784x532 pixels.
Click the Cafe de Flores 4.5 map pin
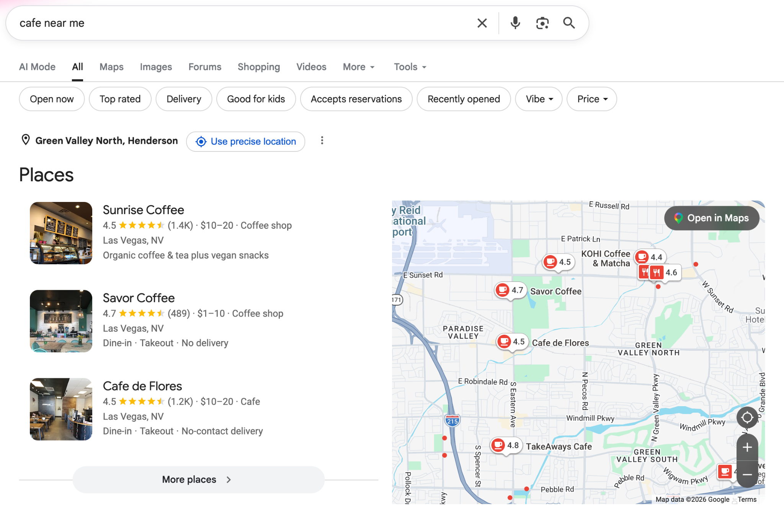click(x=512, y=342)
